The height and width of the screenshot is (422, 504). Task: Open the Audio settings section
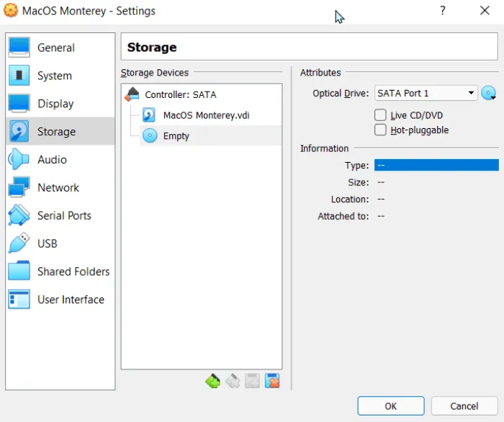tap(52, 160)
